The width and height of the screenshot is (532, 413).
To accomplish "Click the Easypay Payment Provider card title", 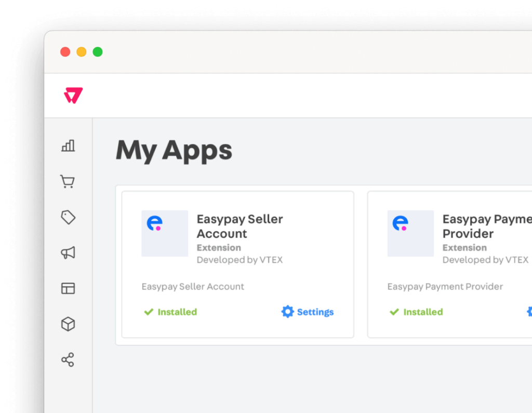I will [x=486, y=226].
